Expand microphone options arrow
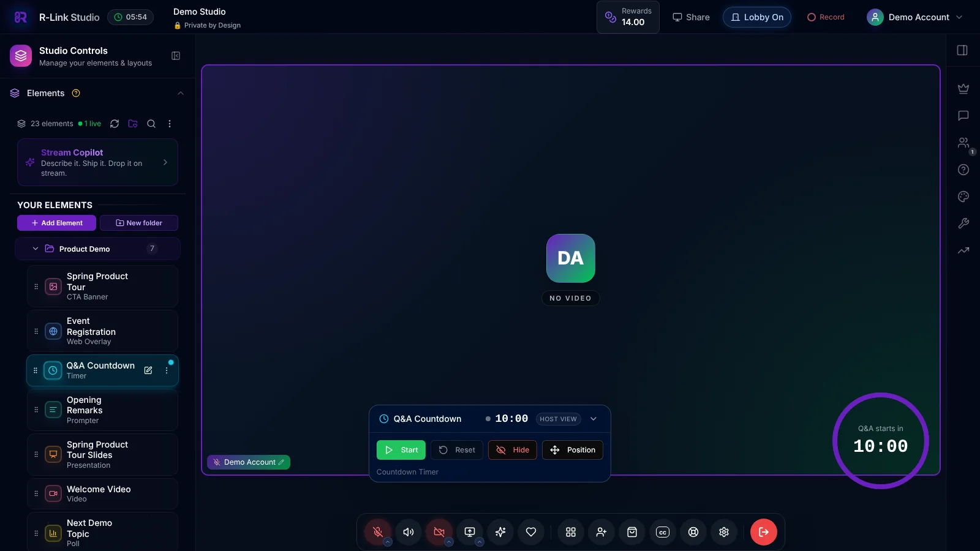 pos(388,542)
